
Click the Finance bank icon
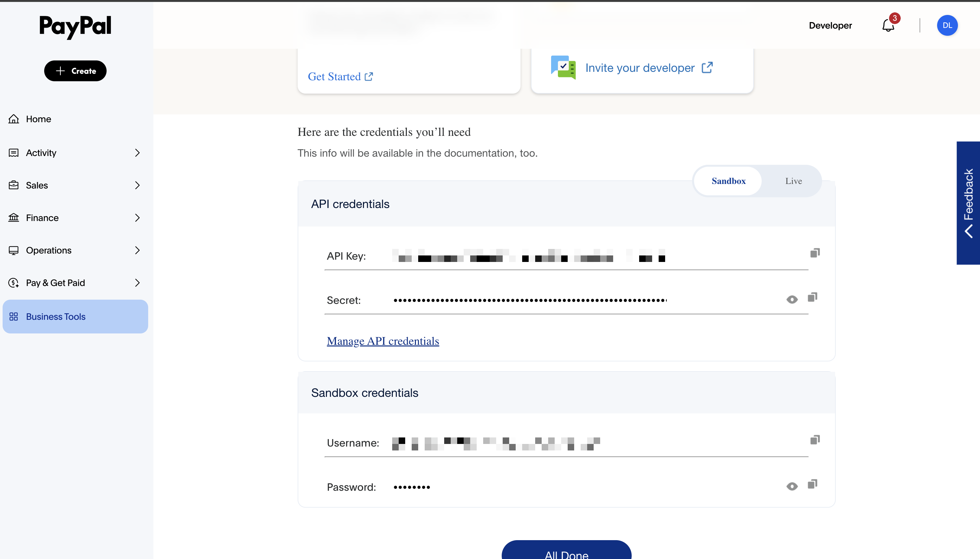14,218
